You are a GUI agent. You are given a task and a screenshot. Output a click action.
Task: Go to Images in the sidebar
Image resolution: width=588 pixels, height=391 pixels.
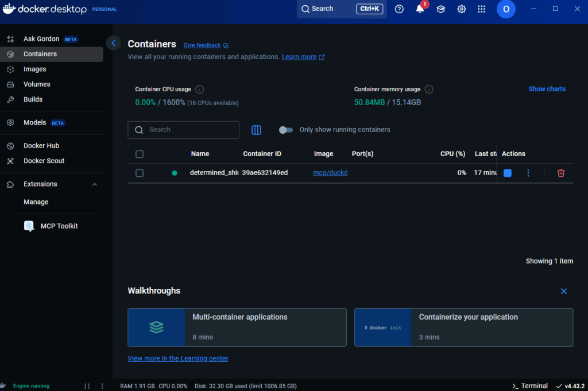(x=34, y=69)
